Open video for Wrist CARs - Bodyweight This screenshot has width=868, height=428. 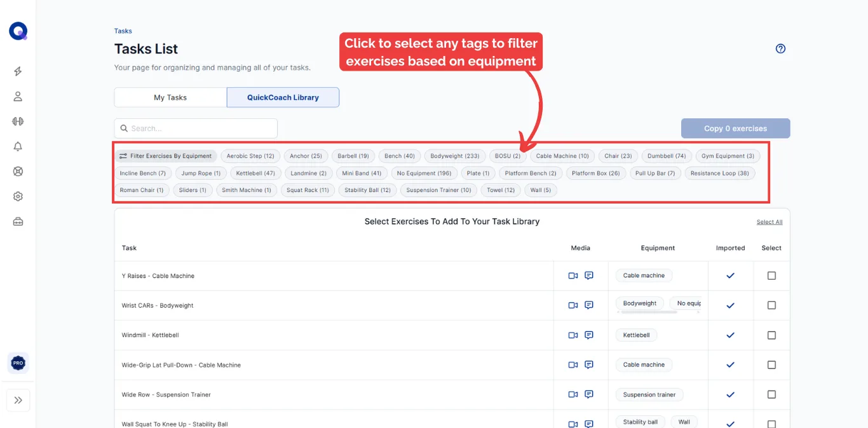(573, 305)
